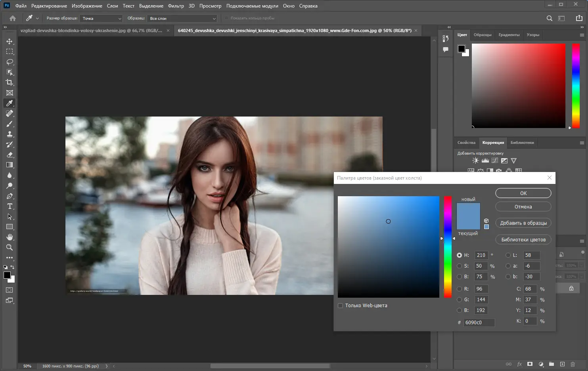Viewport: 588px width, 371px height.
Task: Click the vertical hue slider in dialog
Action: (x=448, y=247)
